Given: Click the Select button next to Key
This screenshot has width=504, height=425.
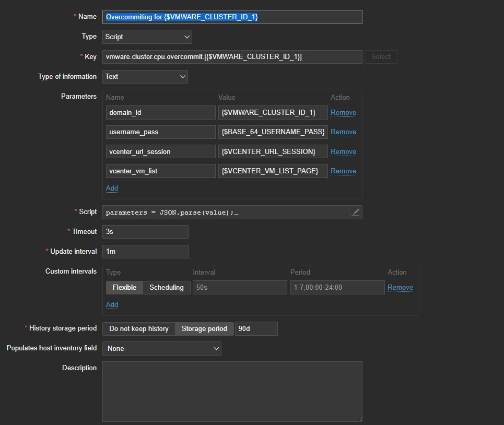Looking at the screenshot, I should coord(381,57).
